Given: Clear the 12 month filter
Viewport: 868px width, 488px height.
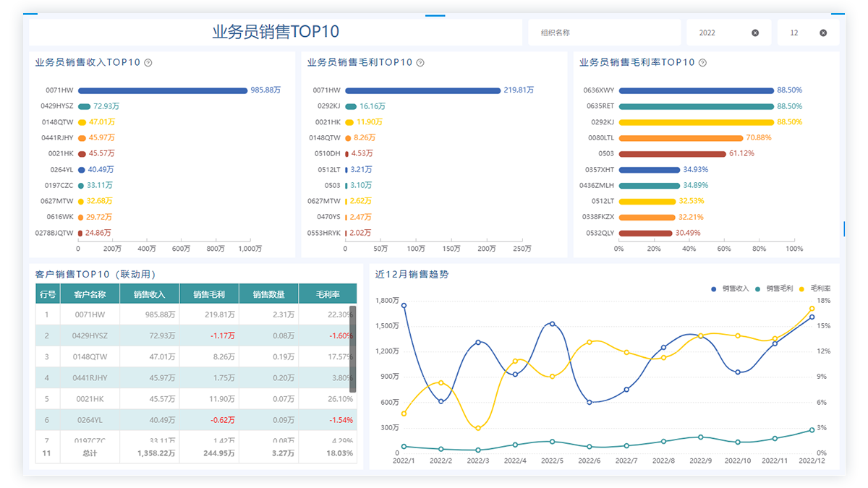Looking at the screenshot, I should point(823,33).
